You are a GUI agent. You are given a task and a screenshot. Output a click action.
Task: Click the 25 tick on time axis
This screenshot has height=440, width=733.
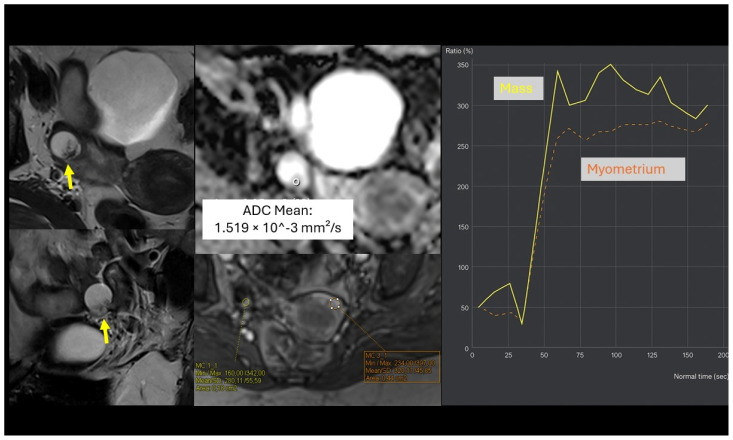coord(508,355)
